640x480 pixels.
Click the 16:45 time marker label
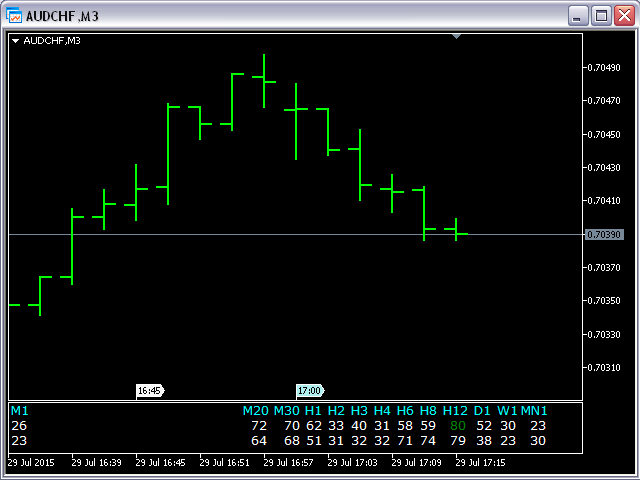tap(150, 391)
